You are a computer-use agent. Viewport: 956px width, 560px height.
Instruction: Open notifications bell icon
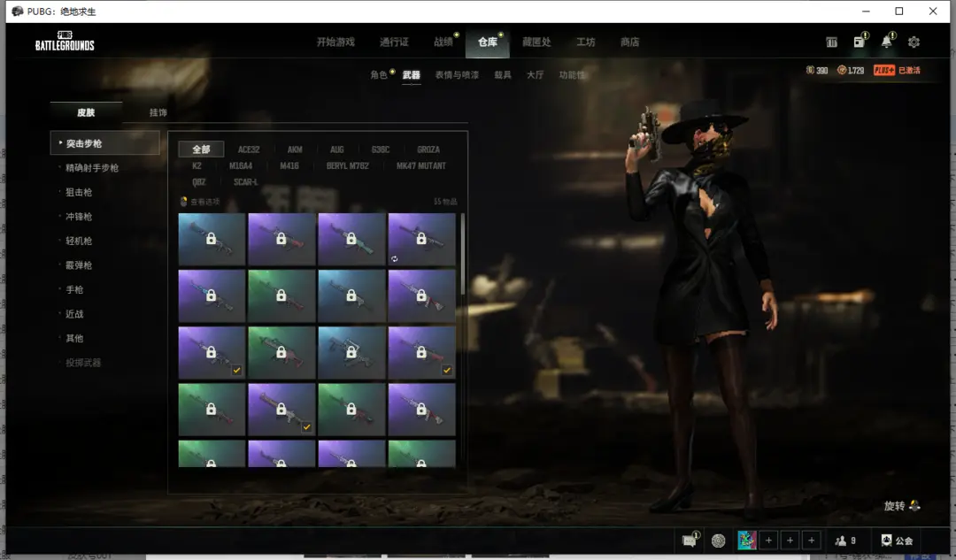(x=886, y=42)
